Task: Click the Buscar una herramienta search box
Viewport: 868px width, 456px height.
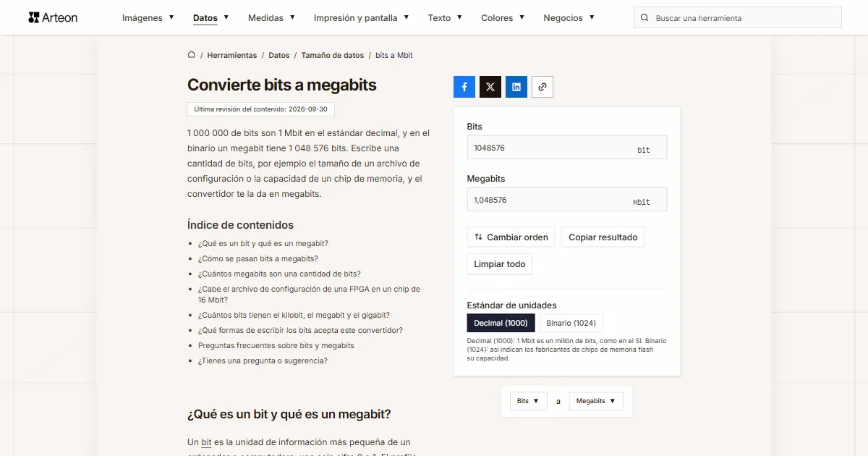Action: click(738, 18)
